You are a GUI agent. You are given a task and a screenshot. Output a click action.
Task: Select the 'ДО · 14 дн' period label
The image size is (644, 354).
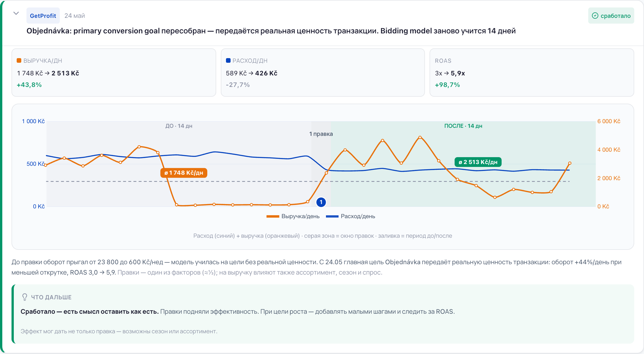179,126
